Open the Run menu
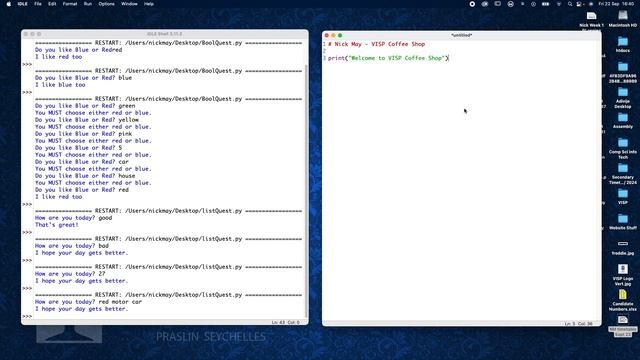640x360 pixels. tap(88, 4)
